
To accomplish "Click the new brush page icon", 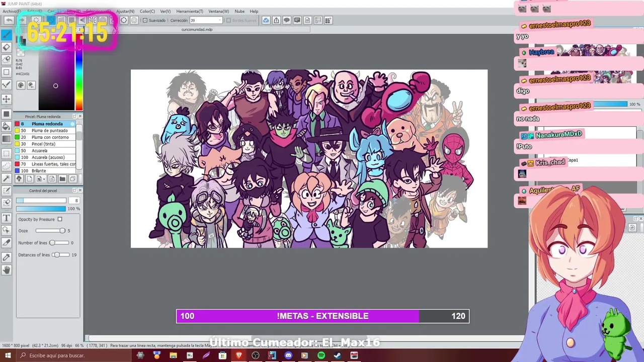I will click(x=29, y=178).
